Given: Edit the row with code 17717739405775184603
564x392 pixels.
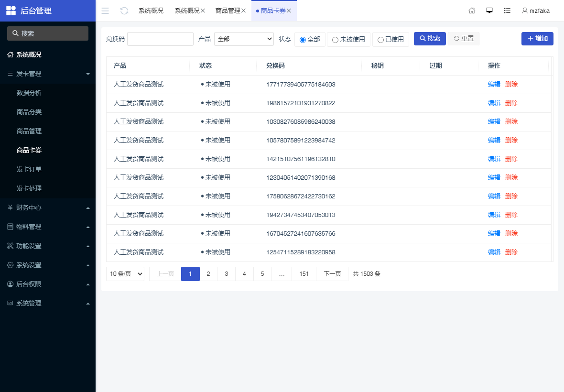Looking at the screenshot, I should [494, 84].
